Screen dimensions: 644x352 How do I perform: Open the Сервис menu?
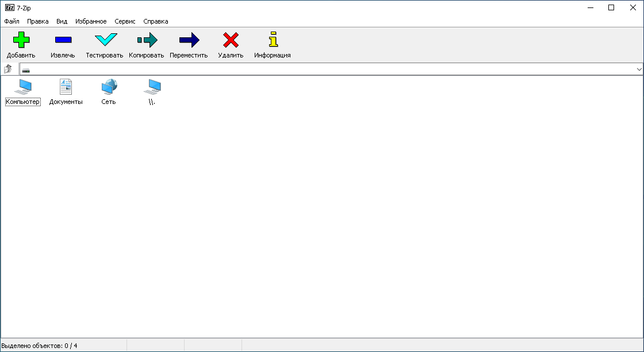click(125, 21)
